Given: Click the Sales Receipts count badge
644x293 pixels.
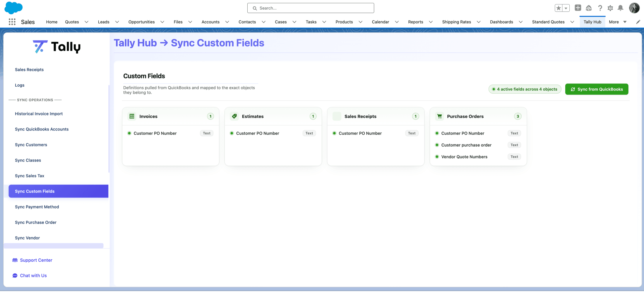Looking at the screenshot, I should (415, 116).
